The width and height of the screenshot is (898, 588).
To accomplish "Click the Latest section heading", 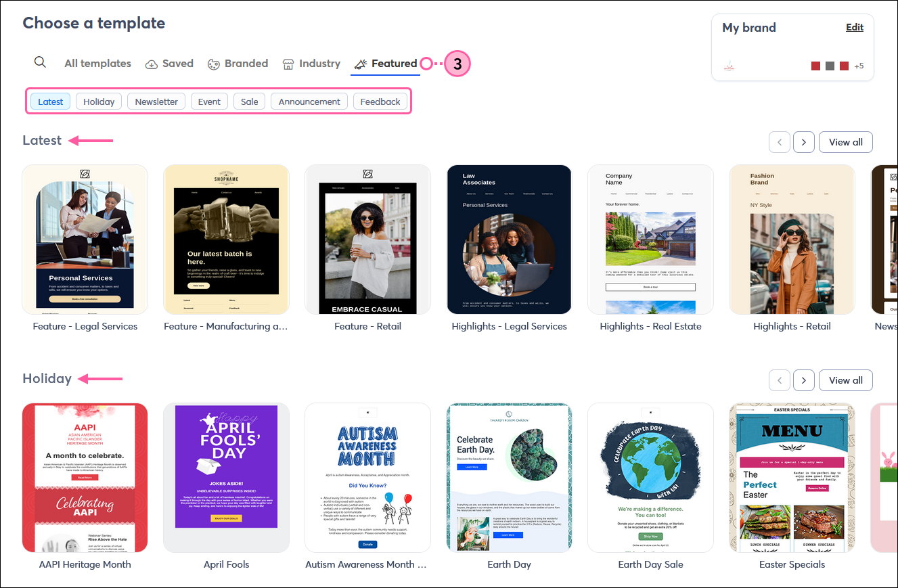I will [x=42, y=140].
